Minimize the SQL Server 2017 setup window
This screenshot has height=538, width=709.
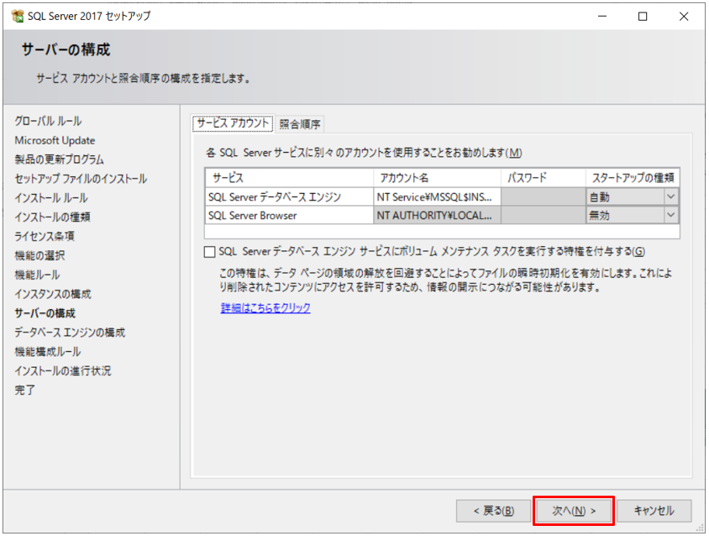(602, 17)
